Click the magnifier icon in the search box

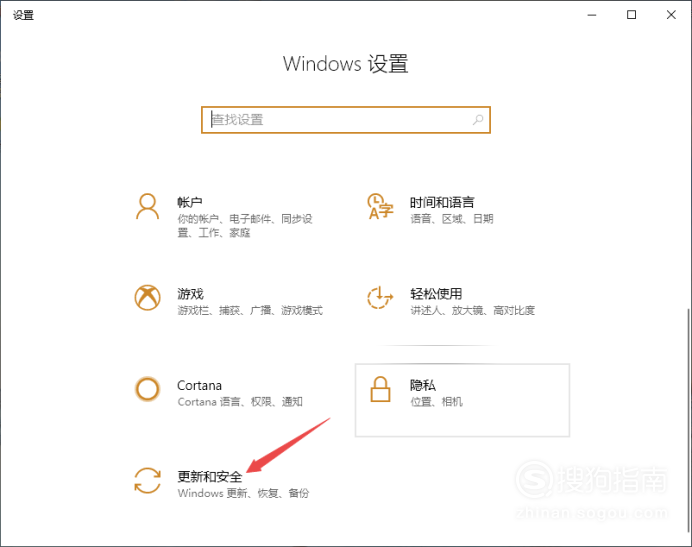(x=478, y=119)
